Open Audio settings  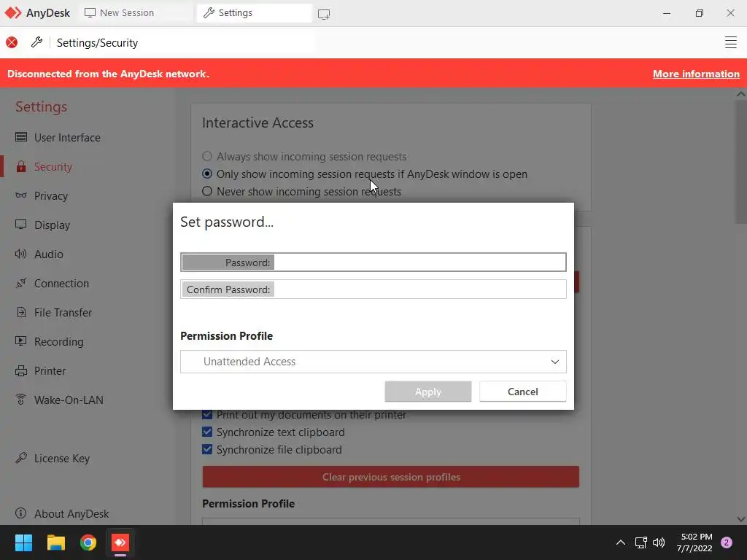pos(49,254)
